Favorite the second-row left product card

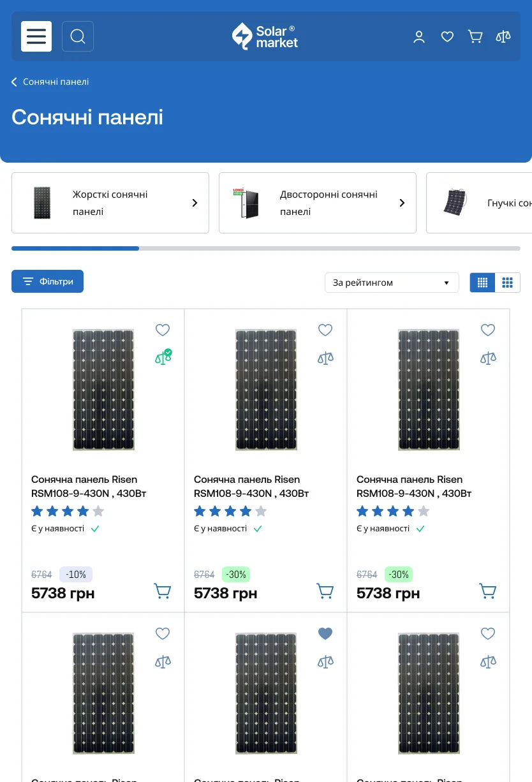[163, 633]
